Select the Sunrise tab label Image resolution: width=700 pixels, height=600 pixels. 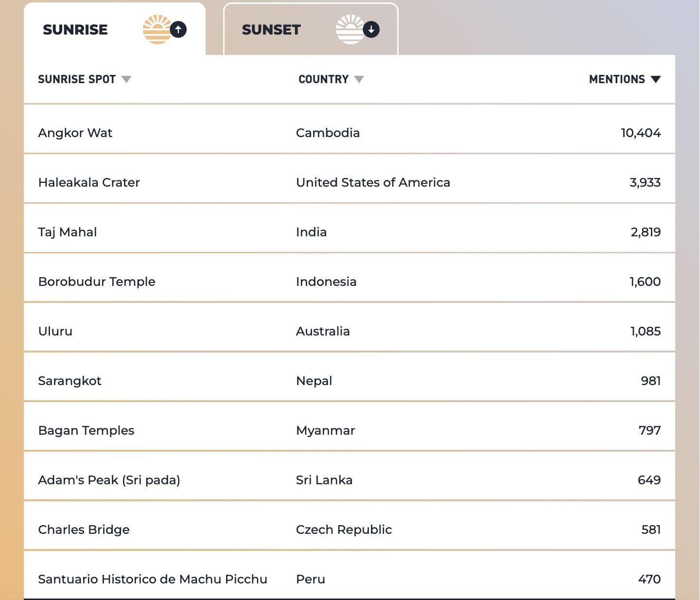[75, 30]
